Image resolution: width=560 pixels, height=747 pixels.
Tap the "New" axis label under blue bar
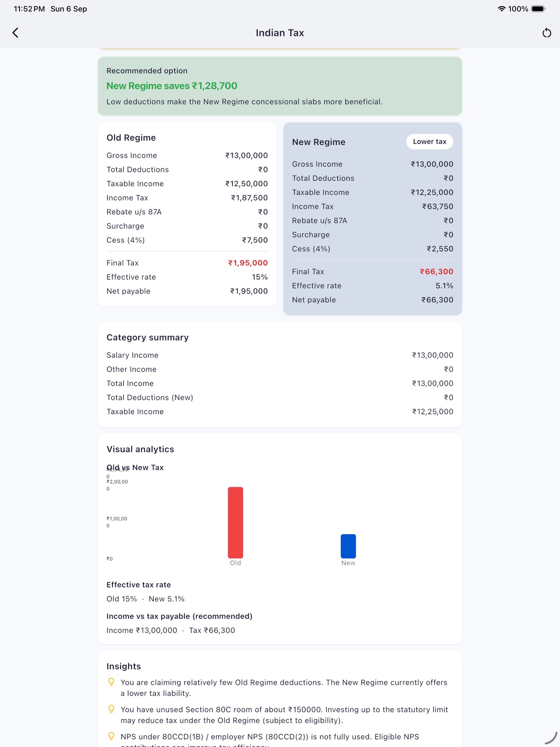coord(348,563)
